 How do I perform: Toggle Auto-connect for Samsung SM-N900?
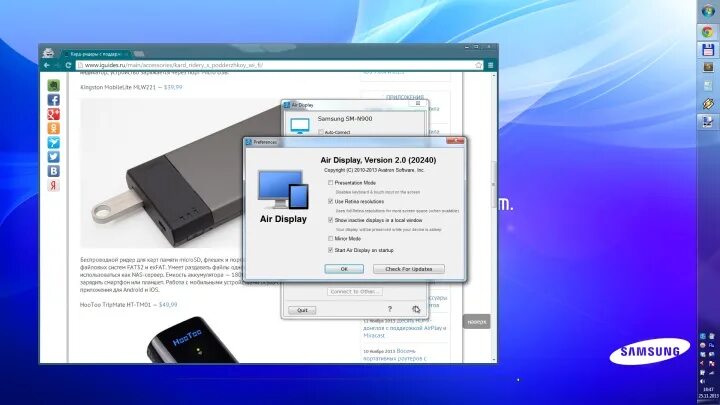point(321,132)
